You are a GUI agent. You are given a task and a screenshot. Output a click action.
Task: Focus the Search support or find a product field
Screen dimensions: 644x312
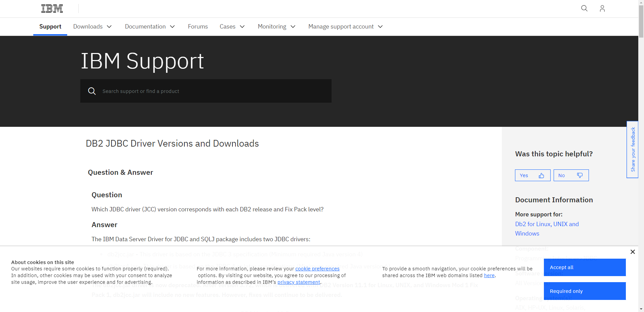[206, 91]
